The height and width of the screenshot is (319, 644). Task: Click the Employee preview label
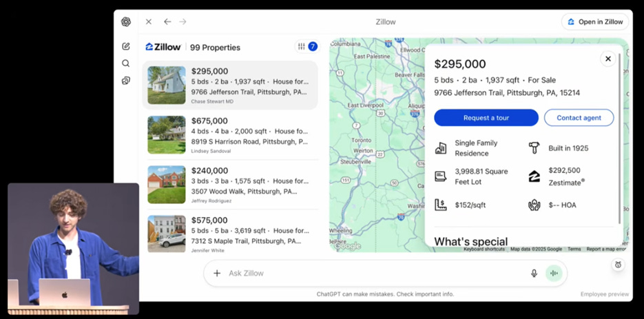click(605, 294)
